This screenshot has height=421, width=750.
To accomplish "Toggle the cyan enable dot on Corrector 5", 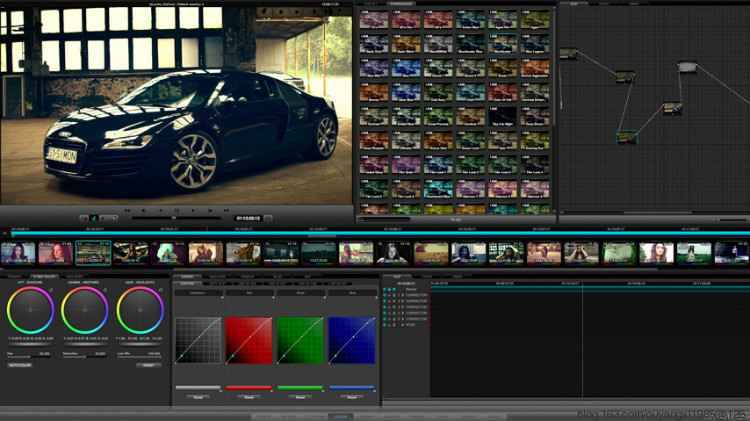I will tap(385, 319).
